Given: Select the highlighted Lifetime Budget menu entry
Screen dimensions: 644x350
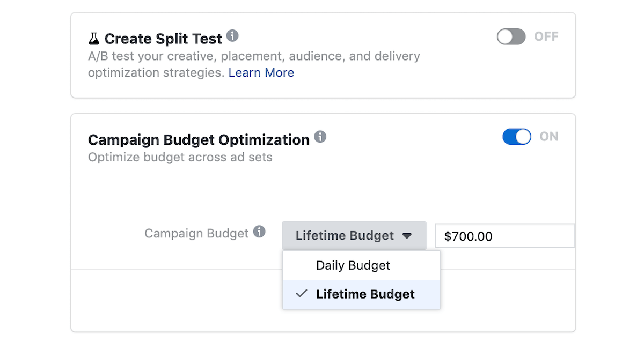Looking at the screenshot, I should click(x=365, y=294).
